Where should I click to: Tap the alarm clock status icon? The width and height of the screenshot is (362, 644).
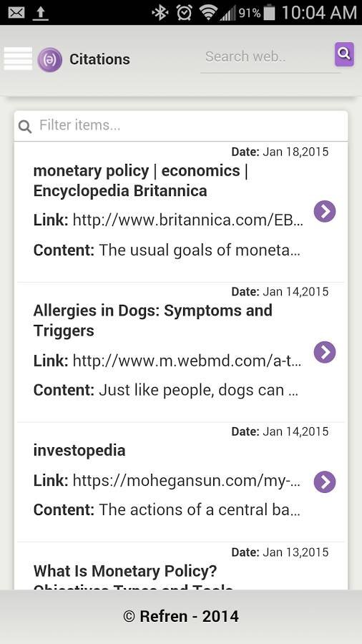(x=185, y=13)
